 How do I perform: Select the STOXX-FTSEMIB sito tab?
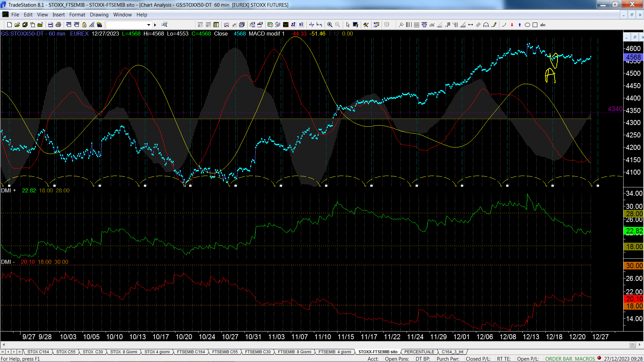tap(378, 352)
